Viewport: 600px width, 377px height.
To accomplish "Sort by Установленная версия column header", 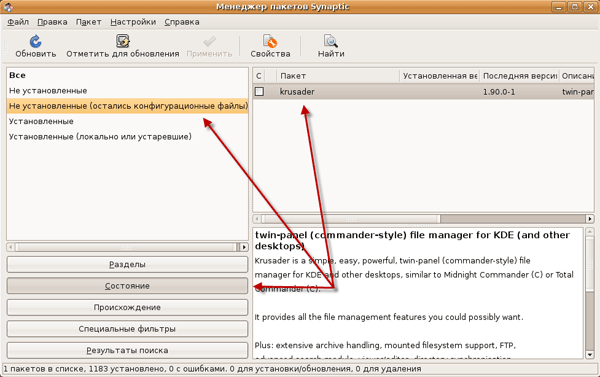I will (440, 76).
